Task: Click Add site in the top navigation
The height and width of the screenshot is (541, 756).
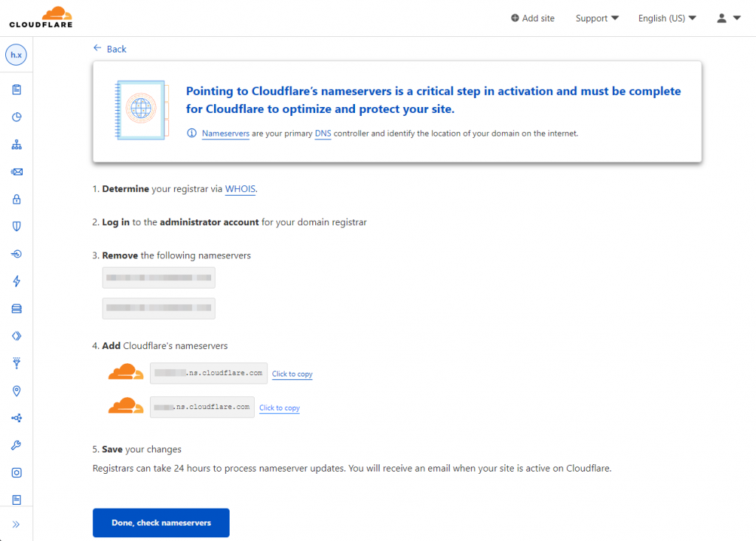Action: pyautogui.click(x=533, y=18)
